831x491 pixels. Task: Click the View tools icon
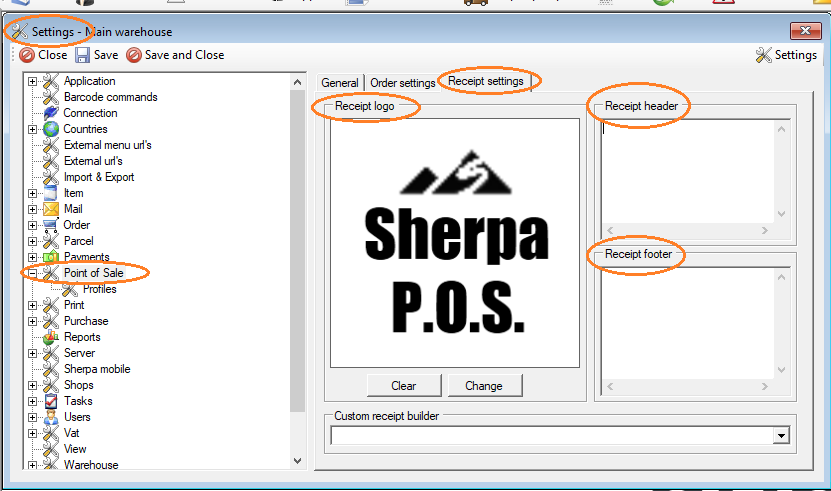(x=51, y=449)
